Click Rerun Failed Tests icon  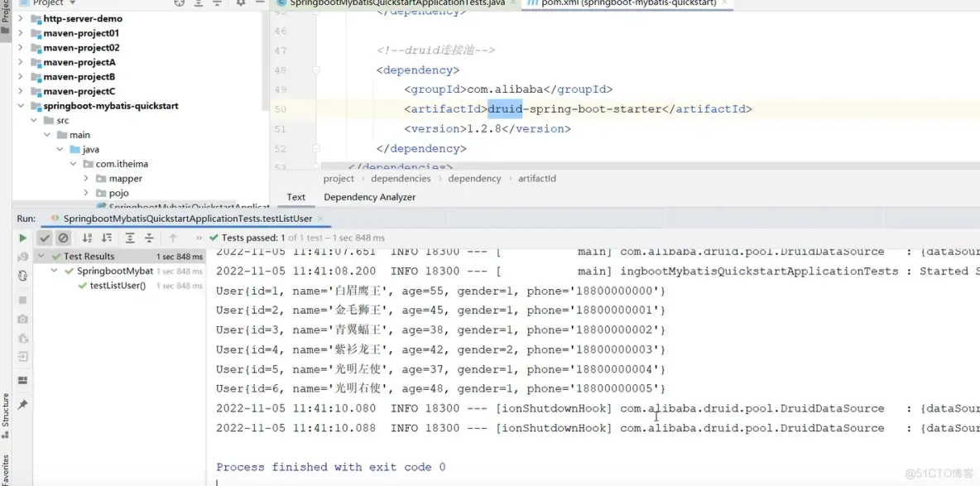coord(22,257)
